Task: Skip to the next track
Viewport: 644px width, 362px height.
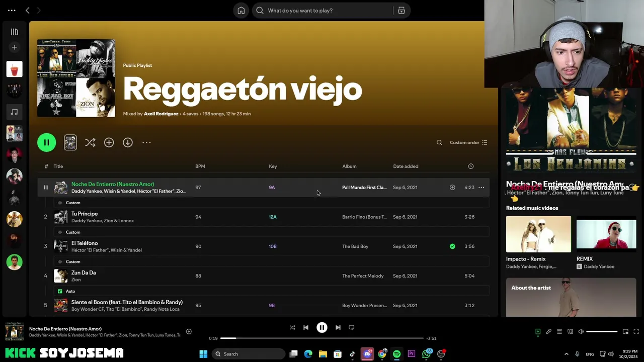Action: pos(338,327)
